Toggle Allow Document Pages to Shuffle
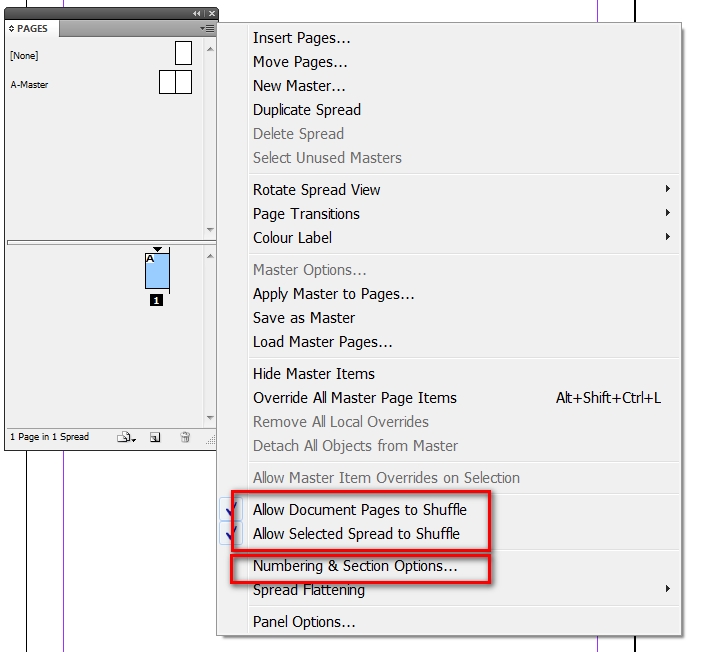The width and height of the screenshot is (703, 652). 360,510
